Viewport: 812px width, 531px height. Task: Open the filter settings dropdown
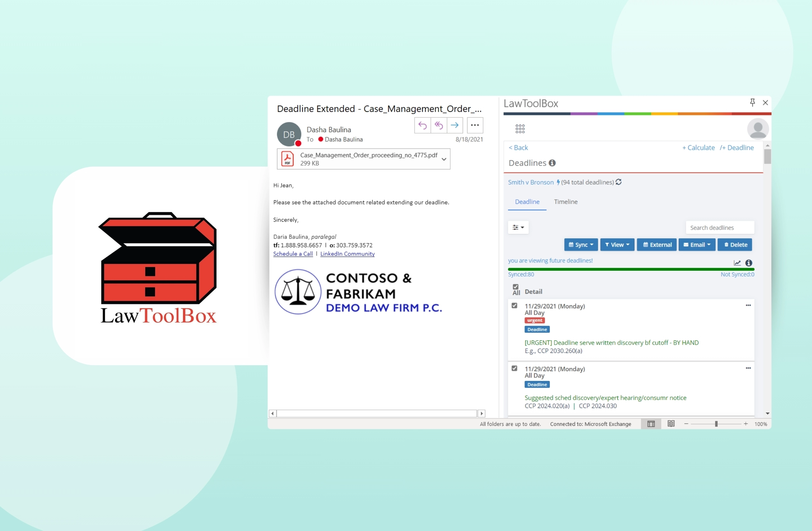point(518,228)
